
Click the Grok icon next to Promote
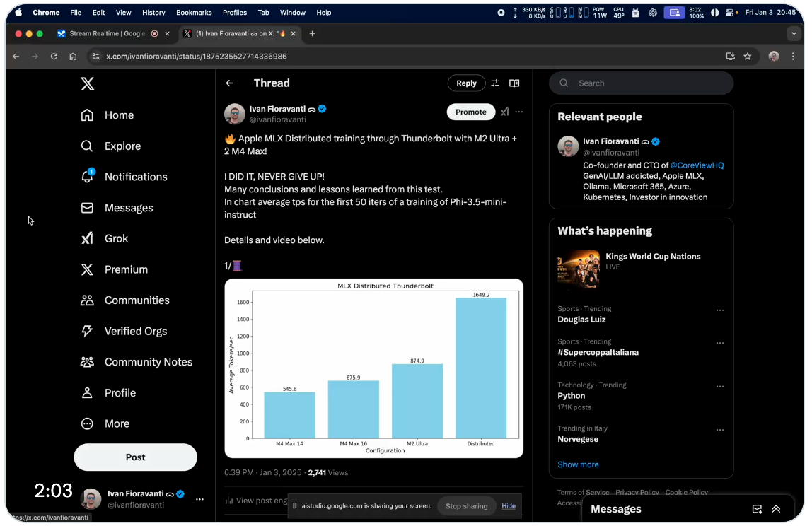[x=505, y=112]
